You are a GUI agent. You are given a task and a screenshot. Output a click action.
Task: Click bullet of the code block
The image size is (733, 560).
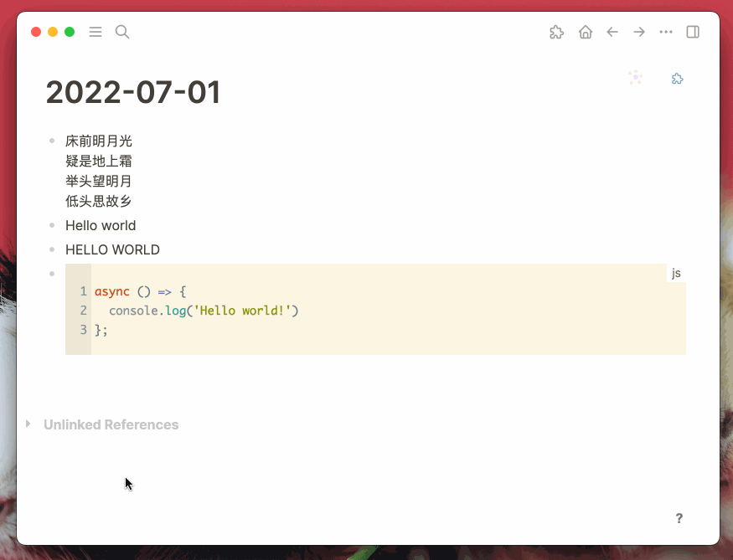(52, 274)
